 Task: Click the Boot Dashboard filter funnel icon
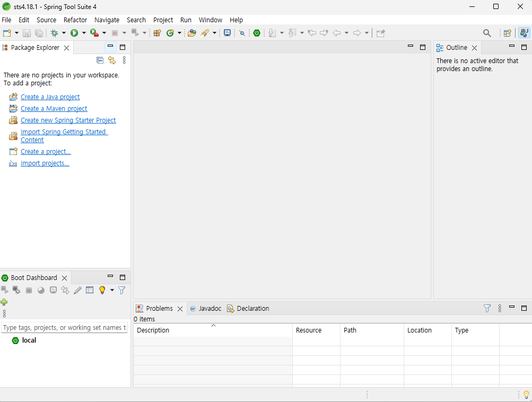(122, 290)
